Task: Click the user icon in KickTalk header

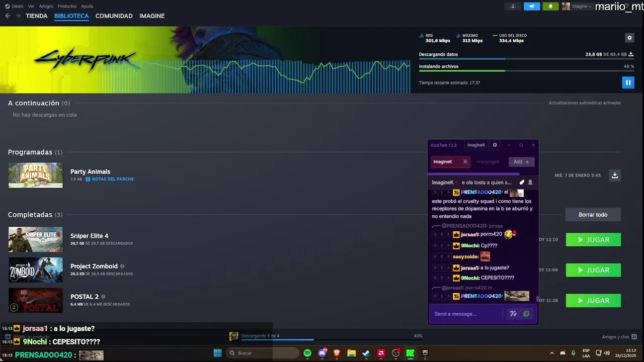Action: click(x=530, y=183)
